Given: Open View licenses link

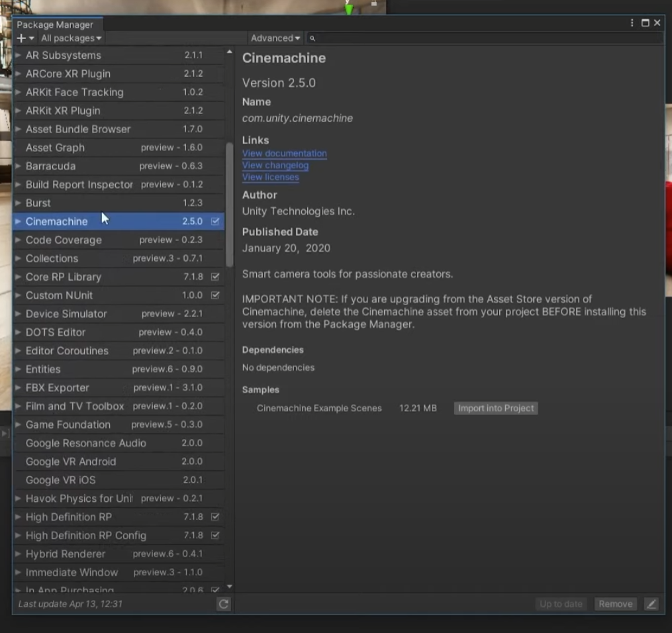Looking at the screenshot, I should click(270, 177).
